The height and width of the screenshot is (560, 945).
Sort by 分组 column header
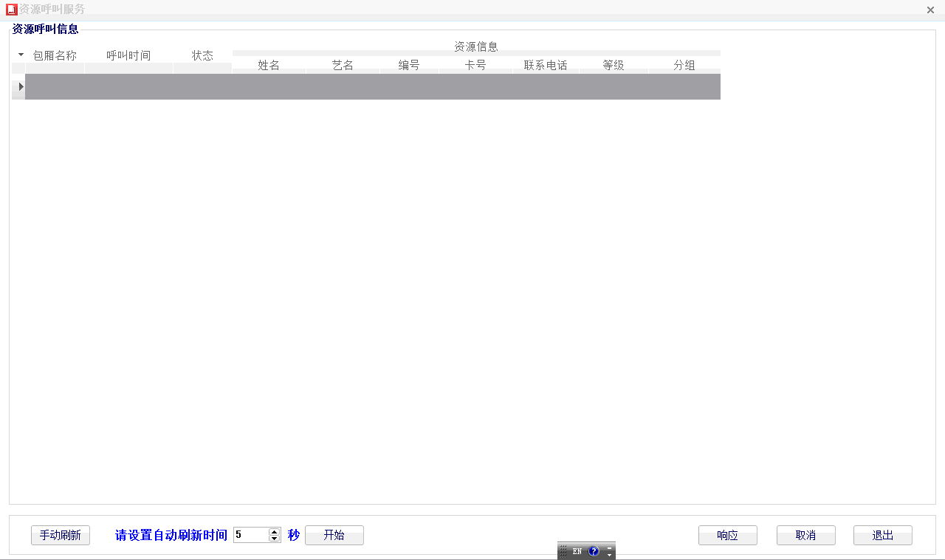tap(684, 65)
